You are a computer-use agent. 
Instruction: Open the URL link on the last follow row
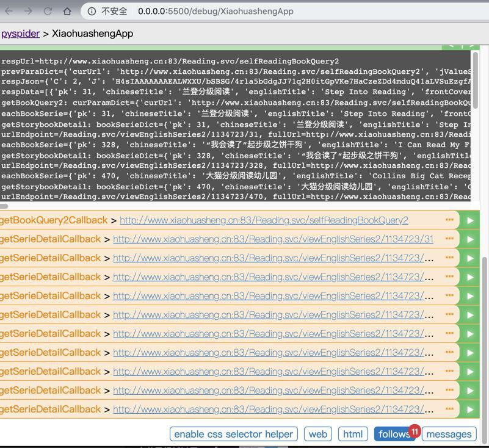point(273,410)
